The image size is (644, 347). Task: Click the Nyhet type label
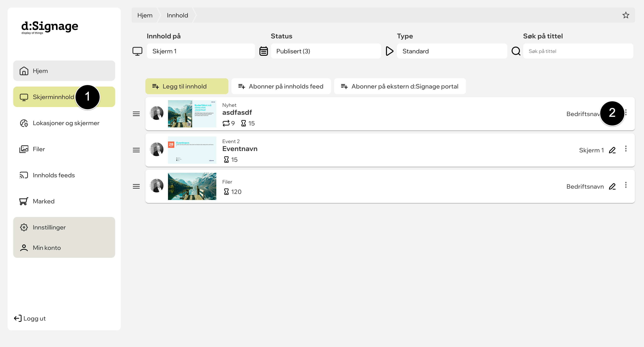229,105
